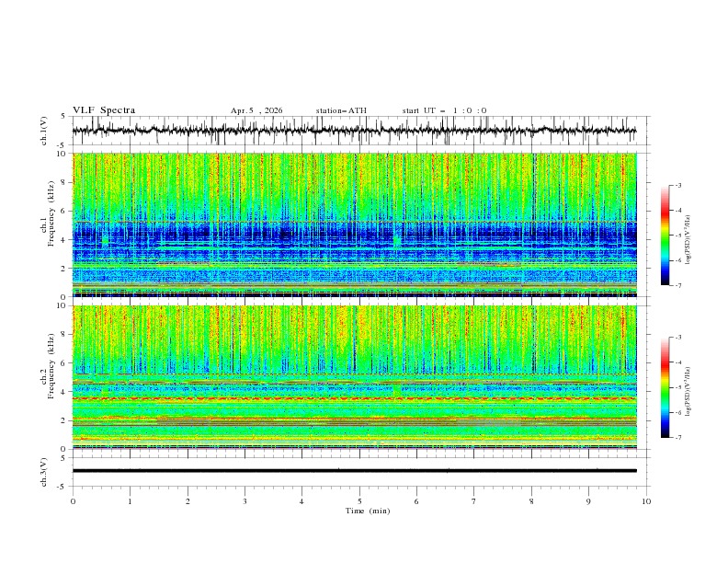Select the log(PSD) label beside lower color bar

pos(688,392)
